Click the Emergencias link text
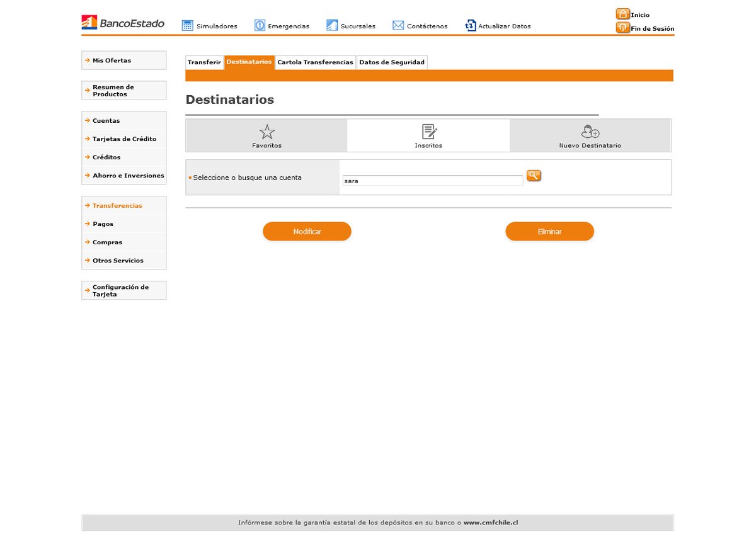Viewport: 756px width, 537px height. tap(289, 26)
